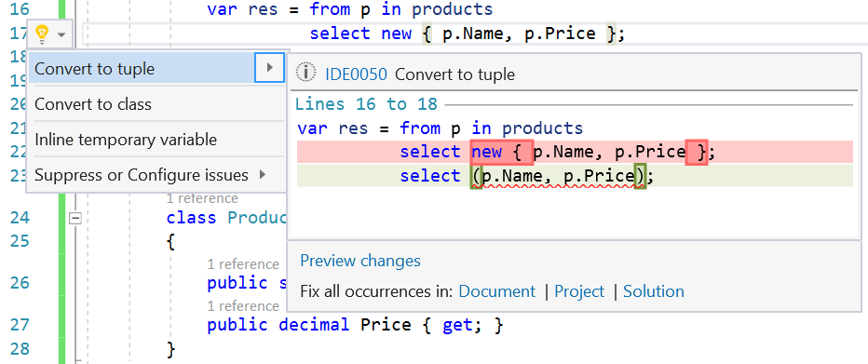Pick Inline temporary variable
This screenshot has width=868, height=364.
click(x=156, y=140)
